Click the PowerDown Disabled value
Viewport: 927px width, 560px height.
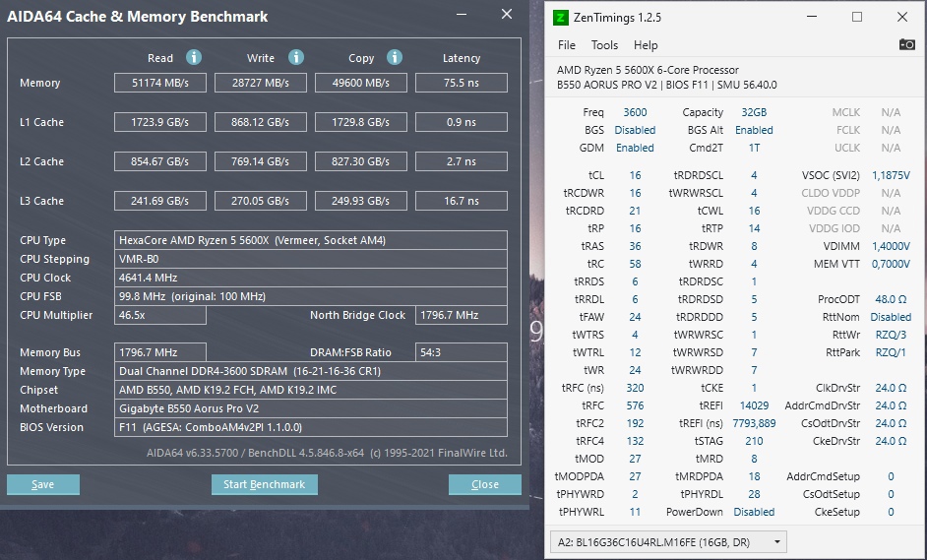pos(754,512)
